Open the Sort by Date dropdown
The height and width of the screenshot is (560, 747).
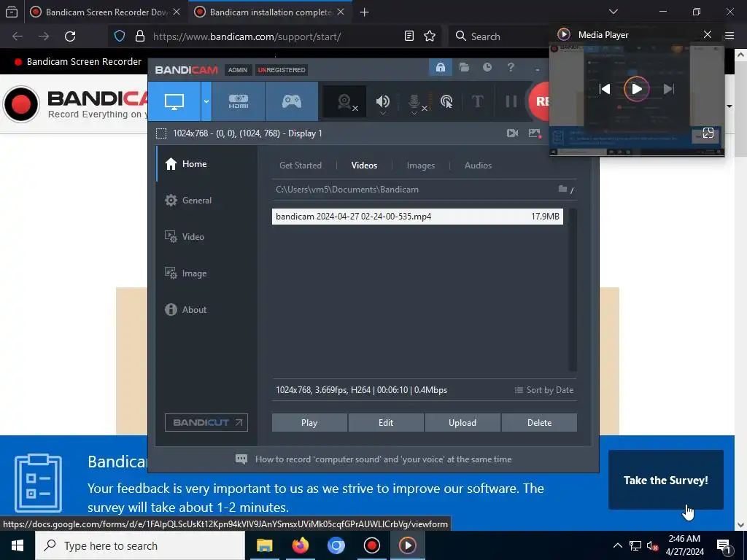[543, 390]
